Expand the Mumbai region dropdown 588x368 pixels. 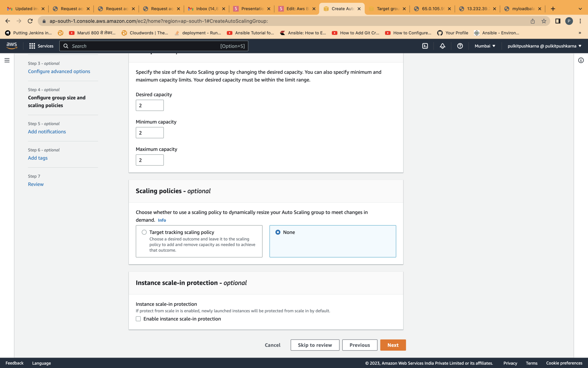(485, 46)
